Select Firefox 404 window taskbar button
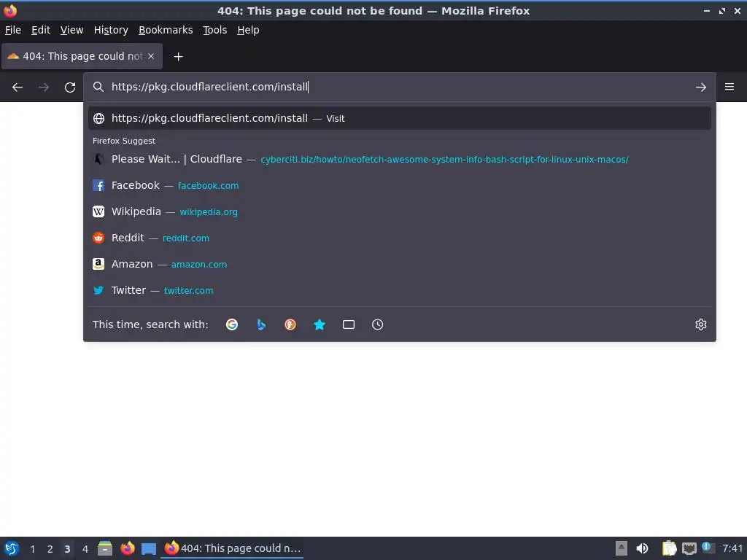Screen dimensions: 747x560 click(233, 548)
